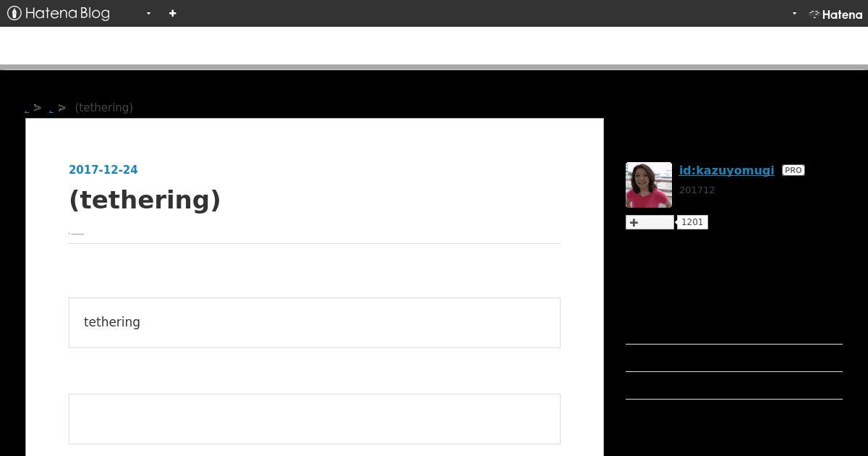Click the tethering box in article
The image size is (868, 456).
(x=315, y=323)
